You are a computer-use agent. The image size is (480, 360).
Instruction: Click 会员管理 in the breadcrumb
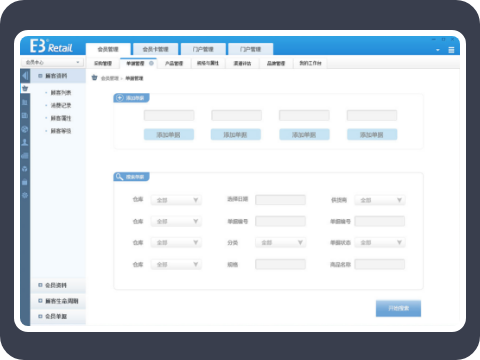tap(110, 78)
